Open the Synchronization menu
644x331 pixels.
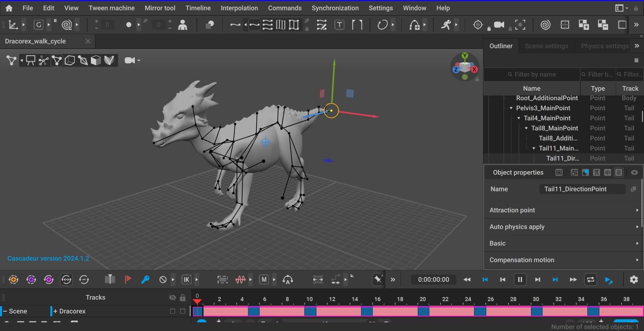335,8
